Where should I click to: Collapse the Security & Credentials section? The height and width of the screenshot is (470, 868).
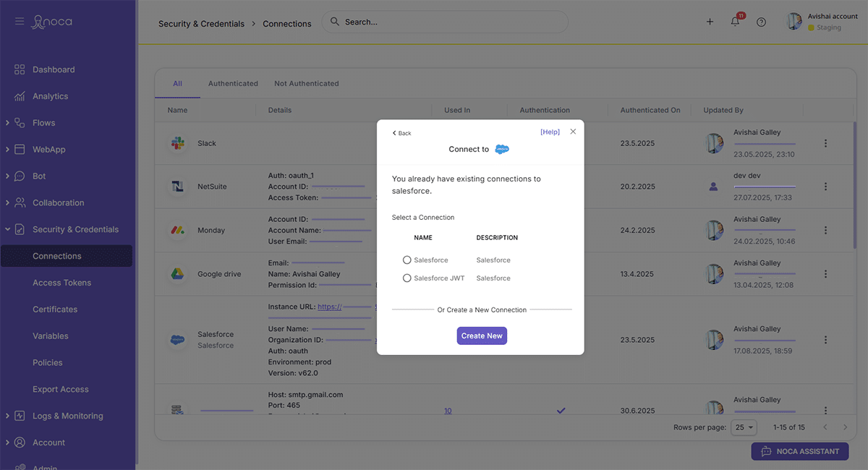[7, 229]
